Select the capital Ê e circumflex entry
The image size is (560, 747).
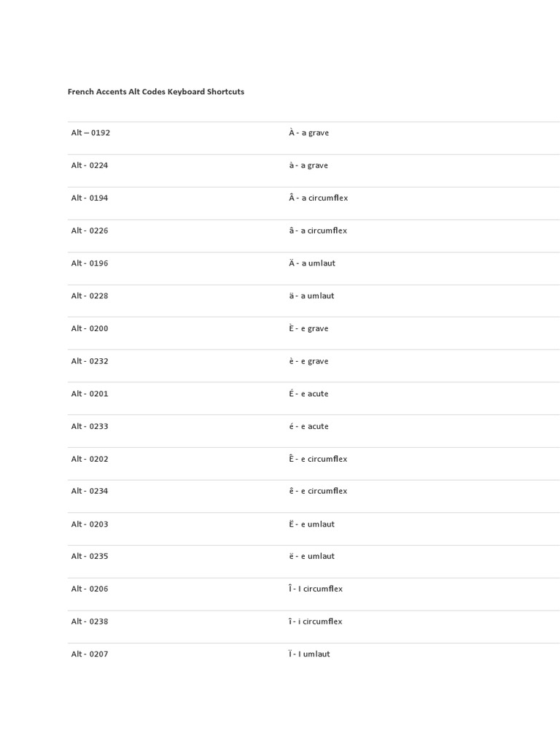[x=318, y=460]
